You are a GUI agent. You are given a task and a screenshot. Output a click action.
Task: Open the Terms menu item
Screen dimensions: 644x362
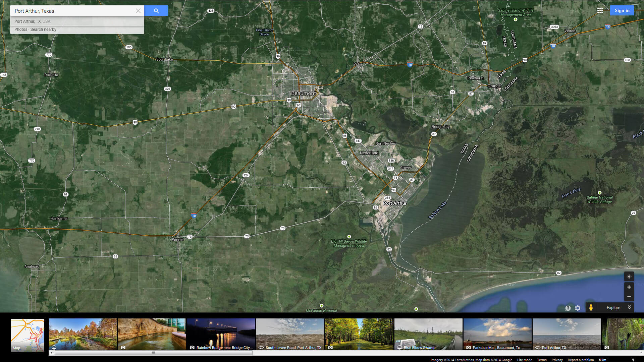click(x=542, y=358)
